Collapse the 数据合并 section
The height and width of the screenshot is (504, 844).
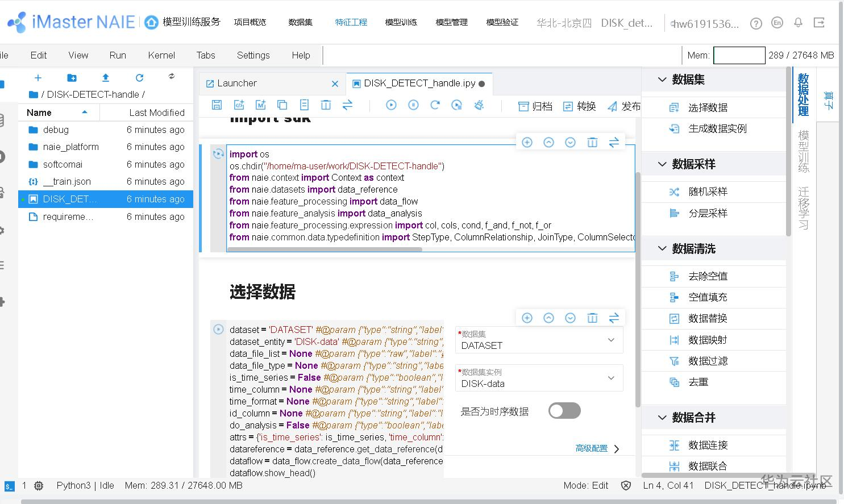pos(662,418)
